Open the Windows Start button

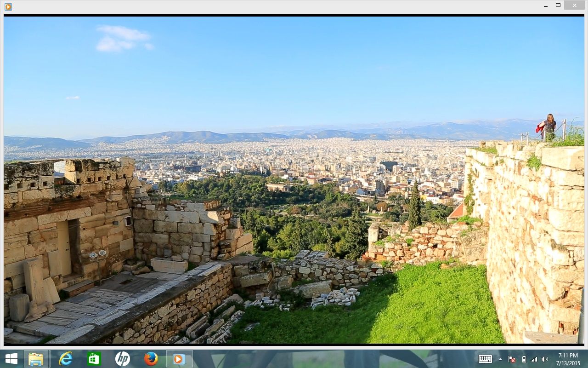click(11, 359)
